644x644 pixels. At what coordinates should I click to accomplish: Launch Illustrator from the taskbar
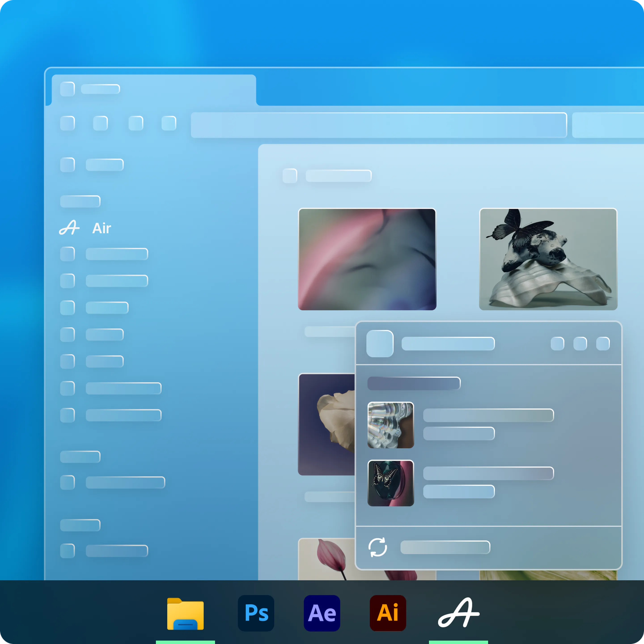tap(388, 613)
